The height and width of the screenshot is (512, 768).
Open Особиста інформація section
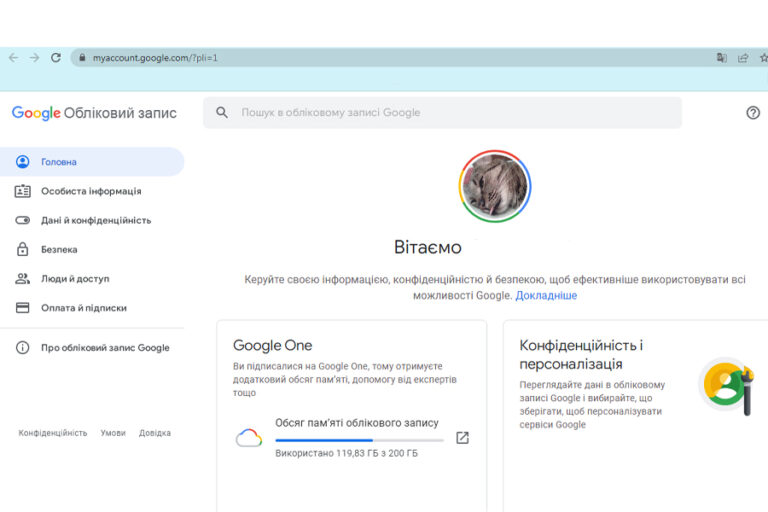click(x=92, y=191)
